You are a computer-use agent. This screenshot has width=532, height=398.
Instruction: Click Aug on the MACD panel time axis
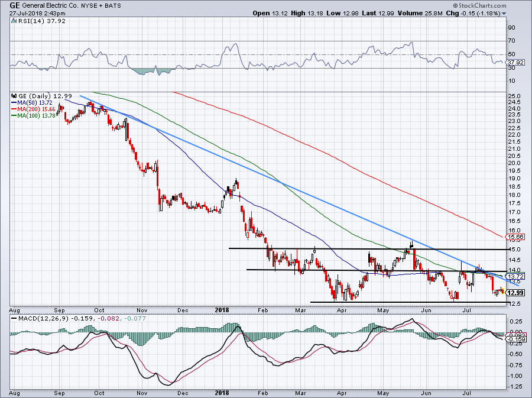pyautogui.click(x=15, y=393)
